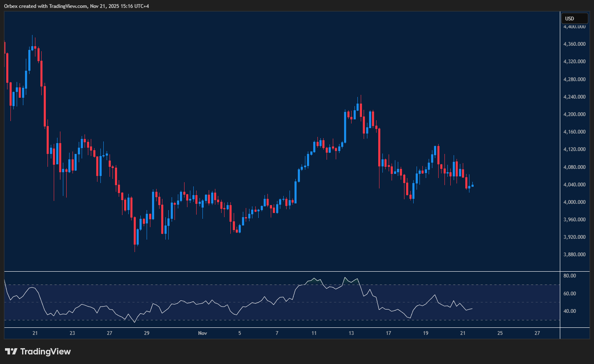Click the 80.00 RSI scale level

570,275
